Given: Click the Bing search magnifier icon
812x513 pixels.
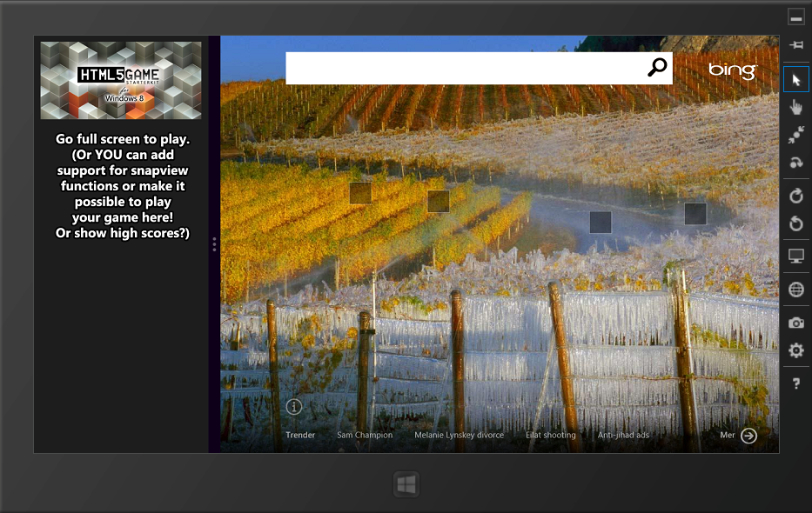Looking at the screenshot, I should (x=657, y=67).
